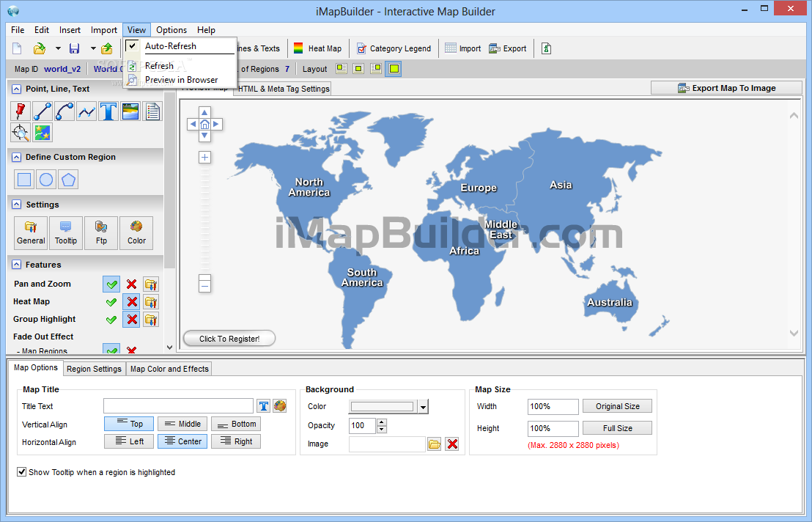The image size is (812, 522).
Task: Click the Click To Register! button
Action: coord(229,339)
